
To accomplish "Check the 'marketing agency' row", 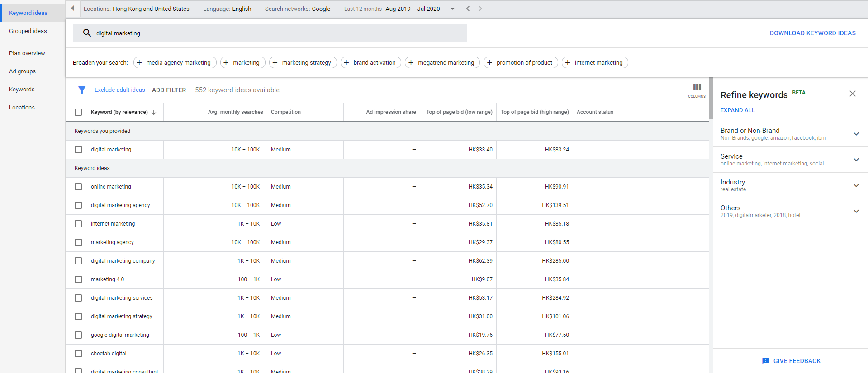I will (x=78, y=242).
